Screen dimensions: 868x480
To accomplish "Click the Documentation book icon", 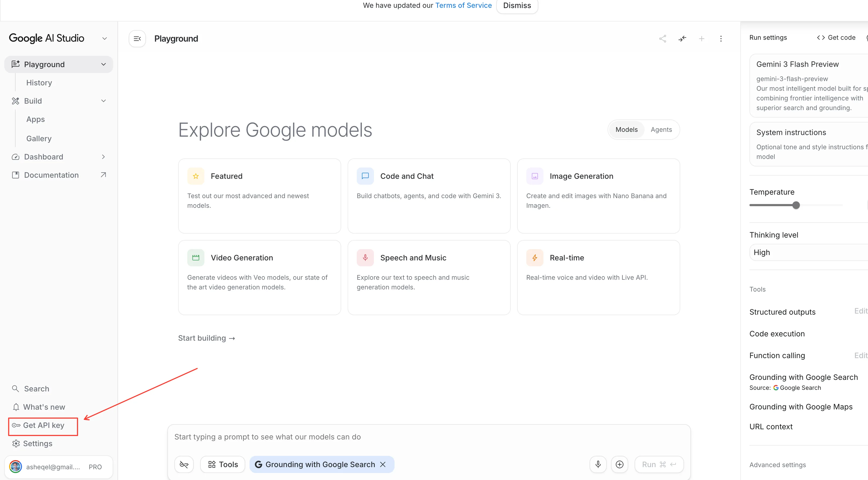I will [16, 175].
